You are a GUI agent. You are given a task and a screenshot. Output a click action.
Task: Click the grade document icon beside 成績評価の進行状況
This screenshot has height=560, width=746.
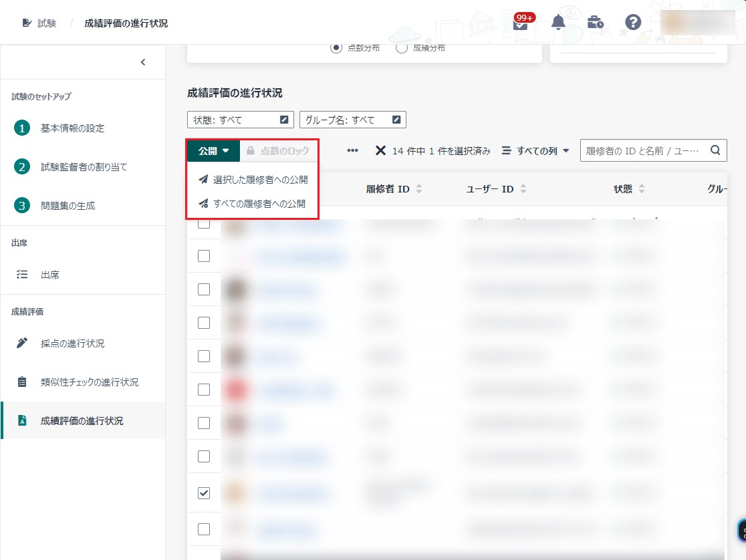pos(22,420)
